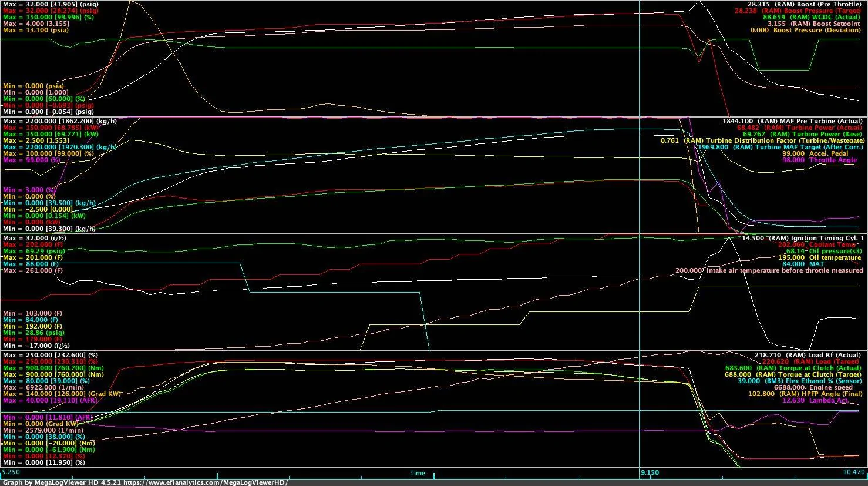Click the 'Min = 0.000 [39.500] (kg/h)' label
The width and height of the screenshot is (868, 486).
(49, 203)
